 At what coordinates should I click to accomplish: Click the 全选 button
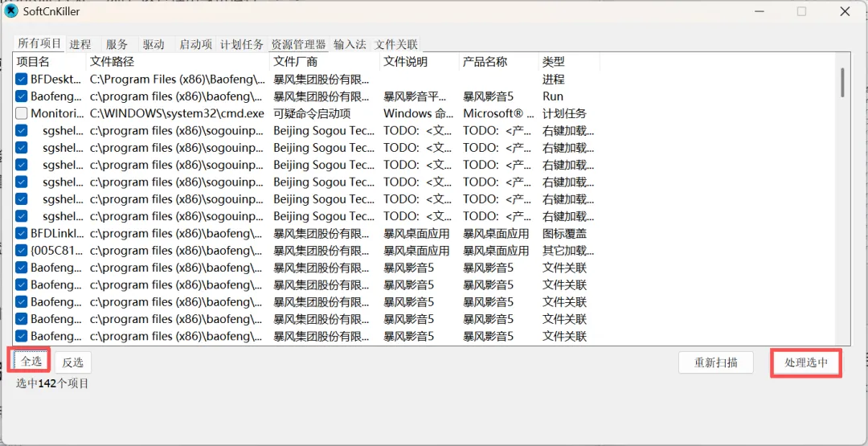31,362
